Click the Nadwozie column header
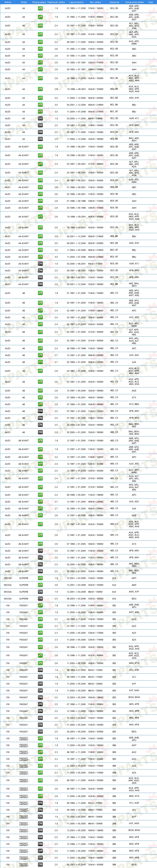Viewport: 157px width, 868px height. (x=114, y=2)
